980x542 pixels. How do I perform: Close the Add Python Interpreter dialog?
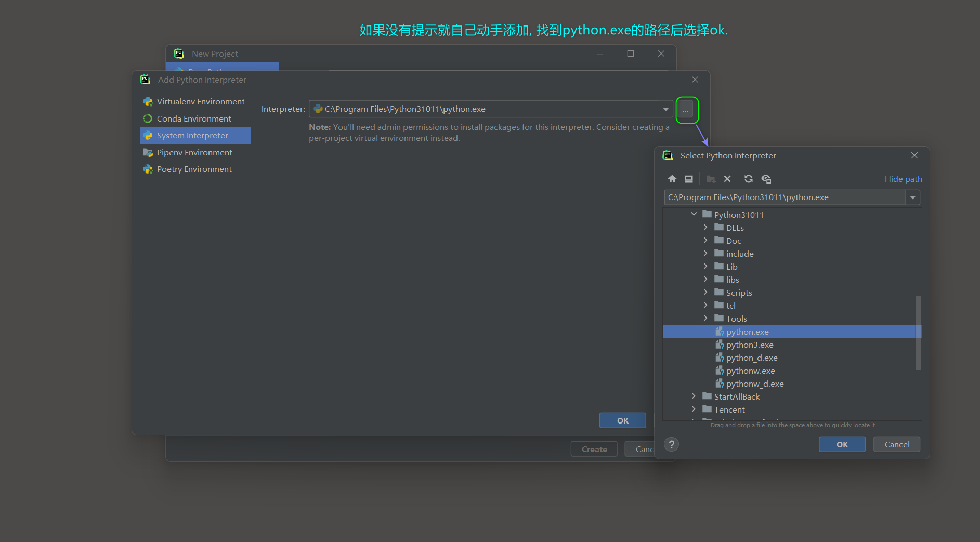coord(695,80)
